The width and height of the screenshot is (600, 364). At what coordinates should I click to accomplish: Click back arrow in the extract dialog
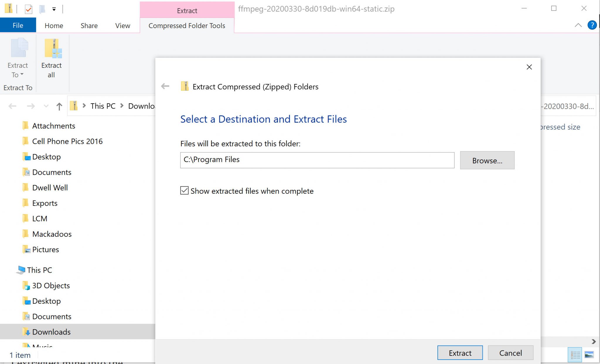pos(165,86)
